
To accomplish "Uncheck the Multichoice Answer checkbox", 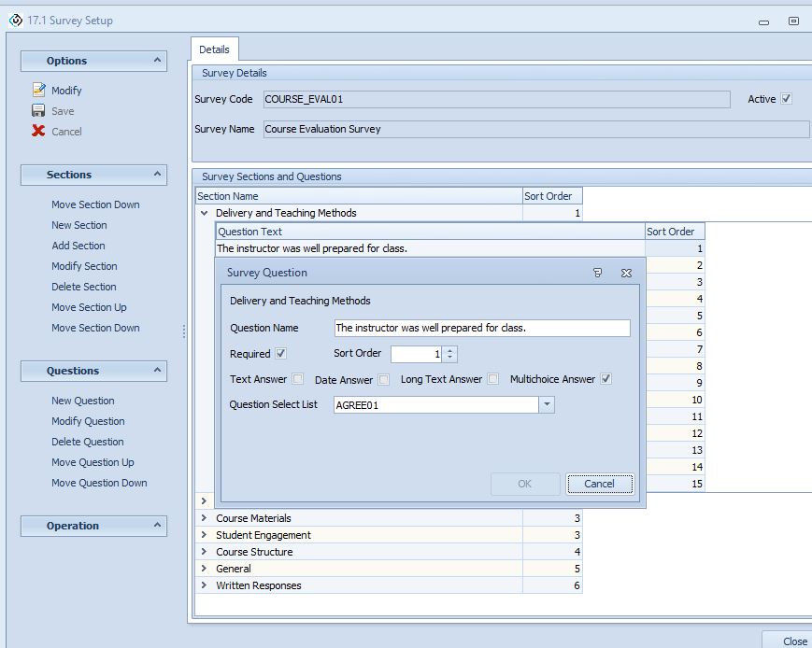I will [x=606, y=379].
